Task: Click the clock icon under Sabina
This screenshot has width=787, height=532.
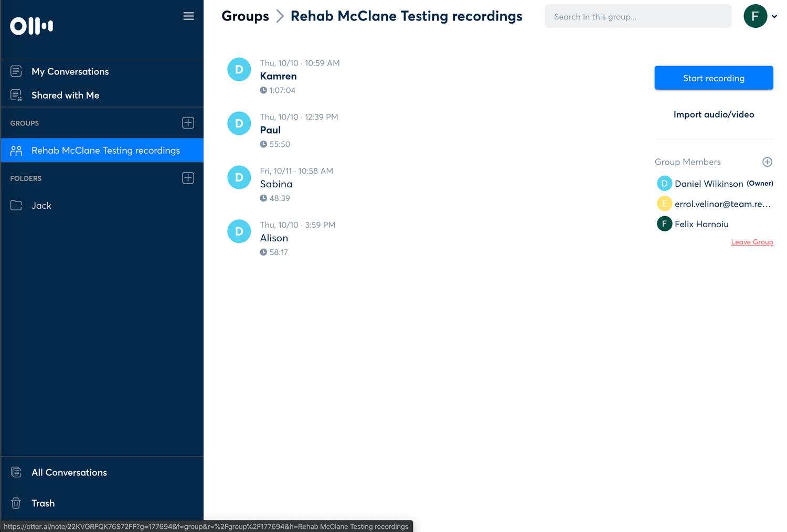Action: point(263,198)
